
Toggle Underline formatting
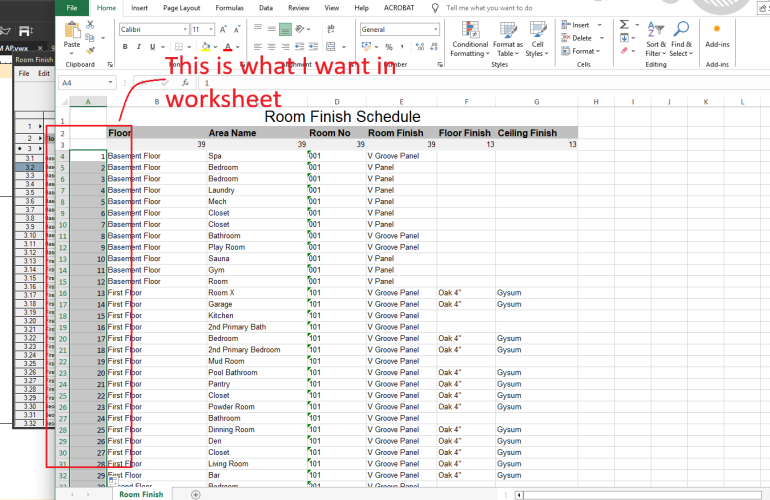(153, 46)
